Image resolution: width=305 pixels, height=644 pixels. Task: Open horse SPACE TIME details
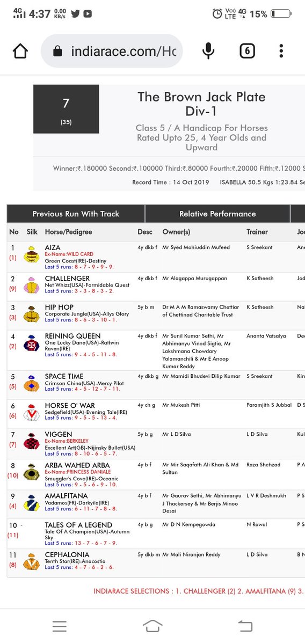tap(64, 376)
